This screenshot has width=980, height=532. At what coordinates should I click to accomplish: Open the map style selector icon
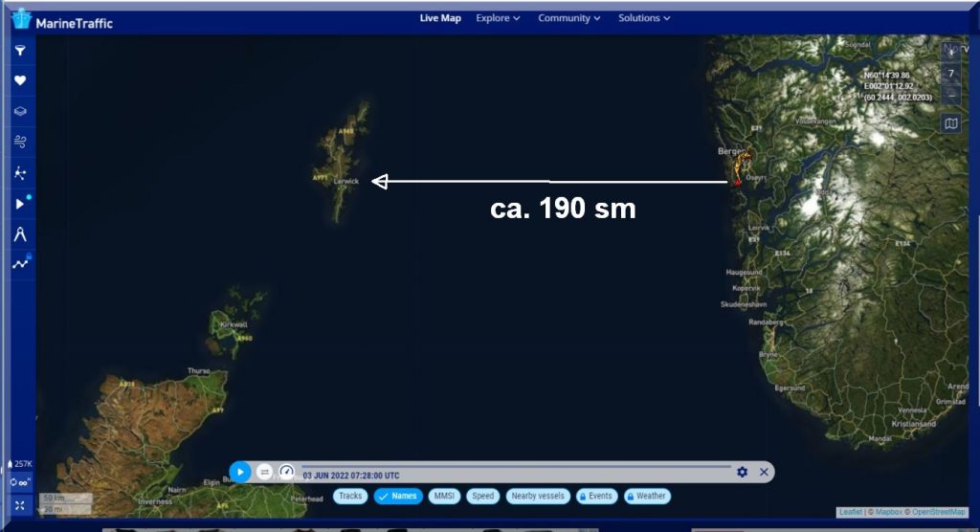tap(950, 123)
